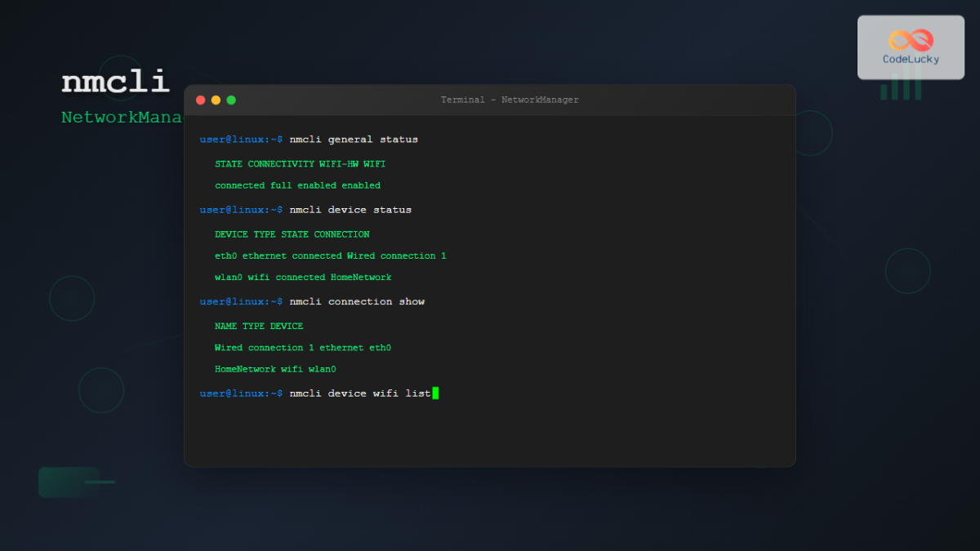980x551 pixels.
Task: Click the green progress bar shape at bottom left
Action: click(x=68, y=482)
